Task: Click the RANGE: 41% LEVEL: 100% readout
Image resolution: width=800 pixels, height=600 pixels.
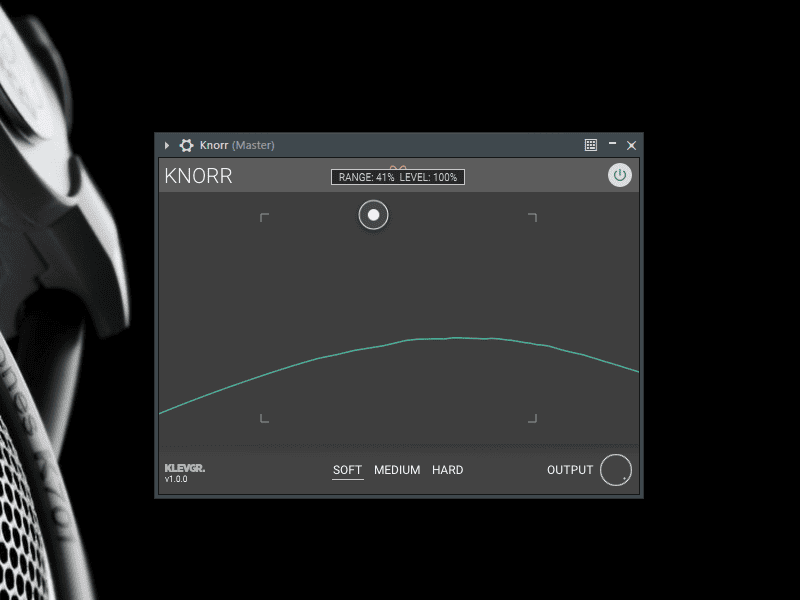Action: (x=398, y=177)
